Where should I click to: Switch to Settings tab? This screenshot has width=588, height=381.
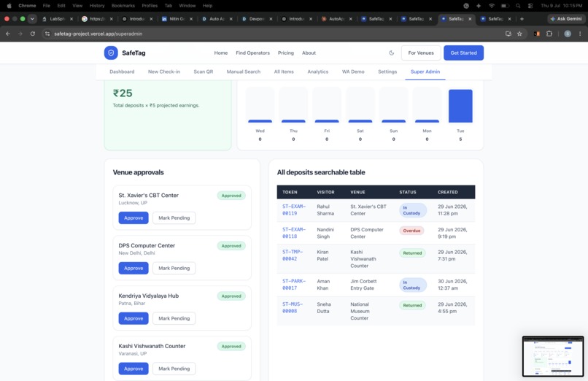pyautogui.click(x=387, y=72)
